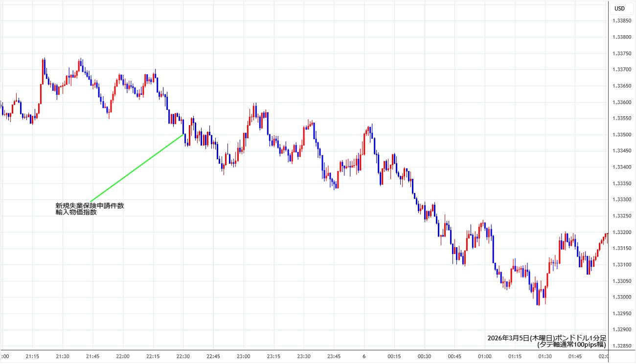
Task: Click the 1.32850 price axis label
Action: [x=622, y=346]
